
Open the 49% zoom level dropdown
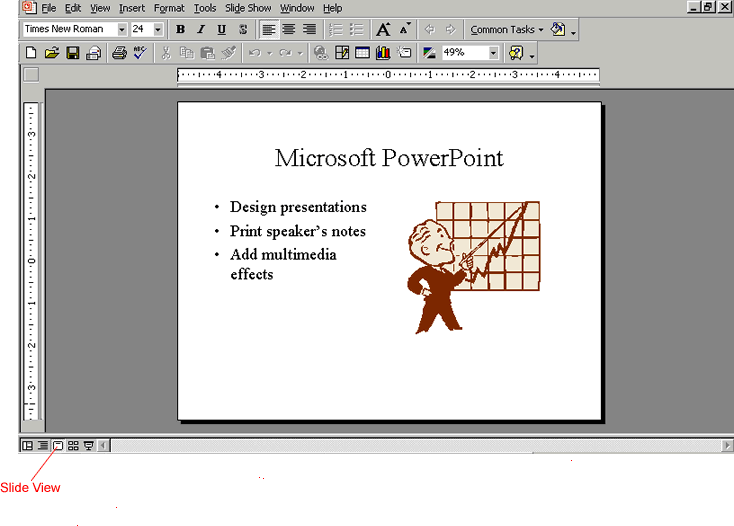tap(493, 53)
